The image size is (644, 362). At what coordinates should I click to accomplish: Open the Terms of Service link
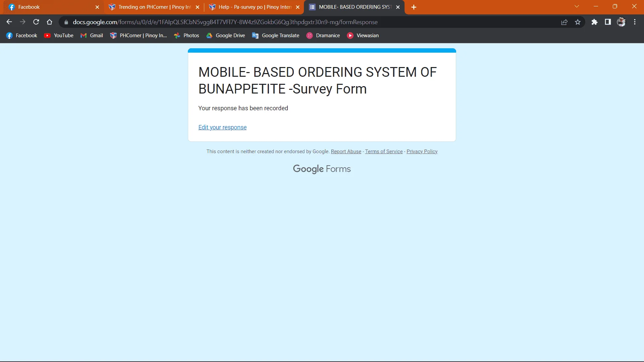[384, 152]
